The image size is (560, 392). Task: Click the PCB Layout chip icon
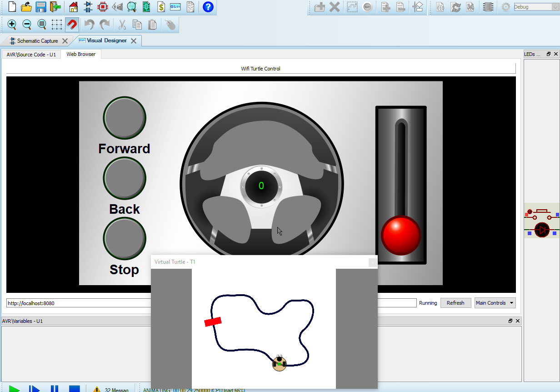[103, 7]
